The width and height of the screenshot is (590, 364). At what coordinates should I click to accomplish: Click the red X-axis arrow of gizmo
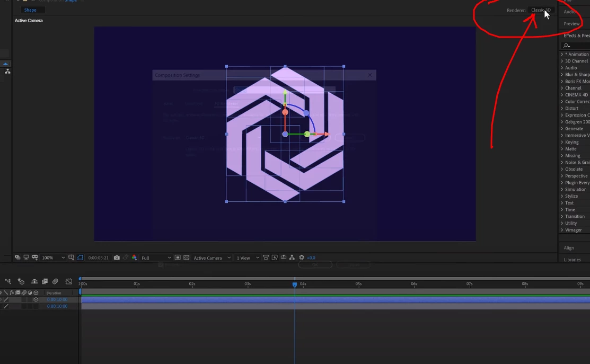tap(326, 134)
